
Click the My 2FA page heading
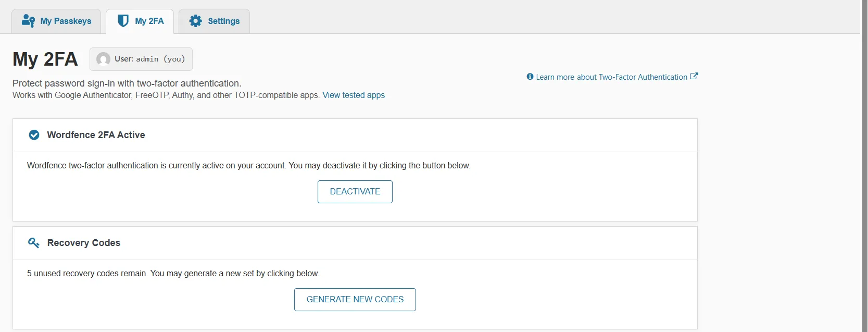[x=45, y=59]
